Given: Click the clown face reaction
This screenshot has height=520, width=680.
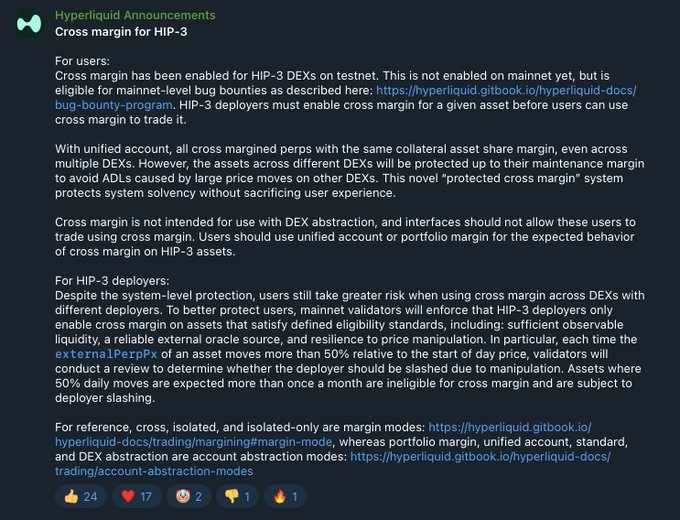Looking at the screenshot, I should coord(188,495).
